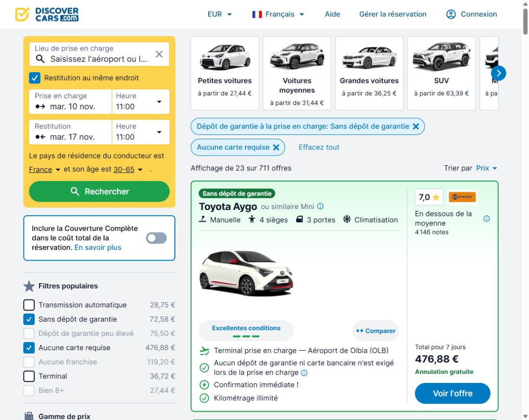The image size is (529, 420).
Task: Click the gear-shift Manuelle icon
Action: point(202,219)
